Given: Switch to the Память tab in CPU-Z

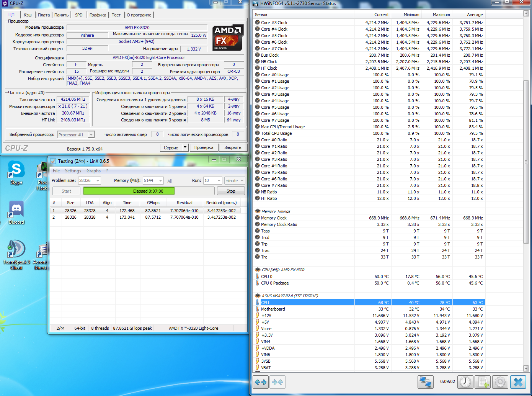Looking at the screenshot, I should (61, 15).
